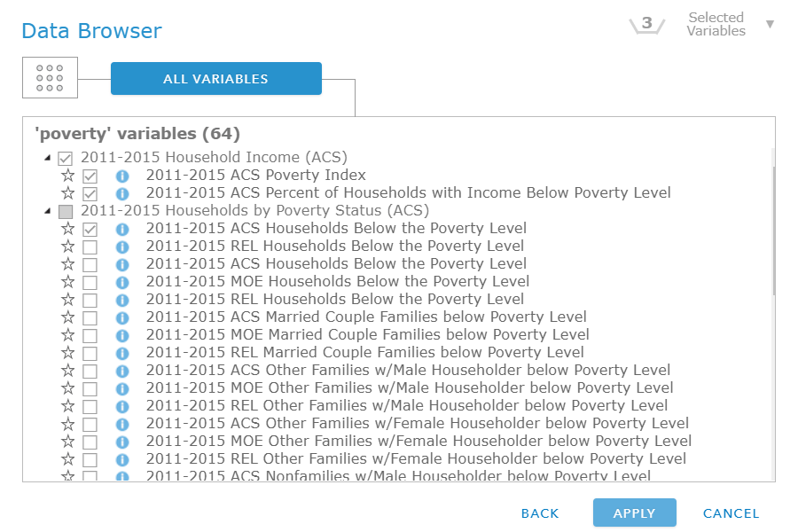
Task: View info for REL Married Couple Families
Action: [122, 353]
